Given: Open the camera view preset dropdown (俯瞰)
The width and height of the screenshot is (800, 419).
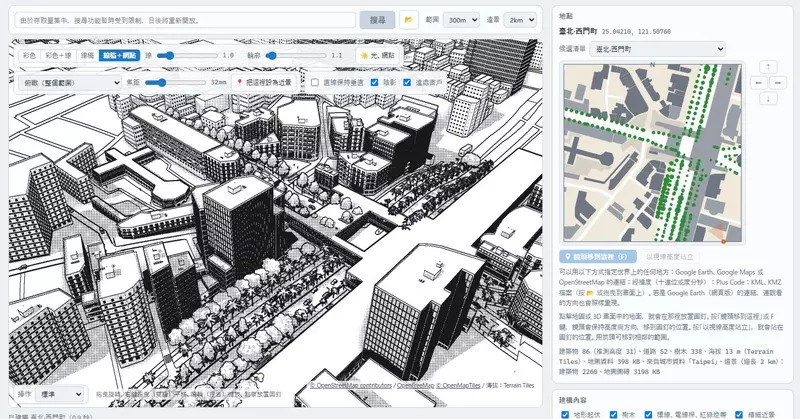Looking at the screenshot, I should (70, 82).
